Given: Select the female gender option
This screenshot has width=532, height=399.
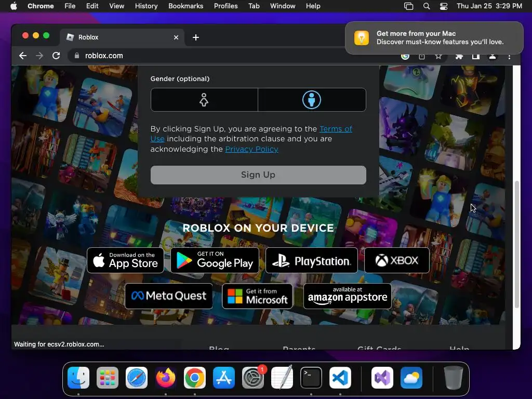Looking at the screenshot, I should tap(204, 100).
